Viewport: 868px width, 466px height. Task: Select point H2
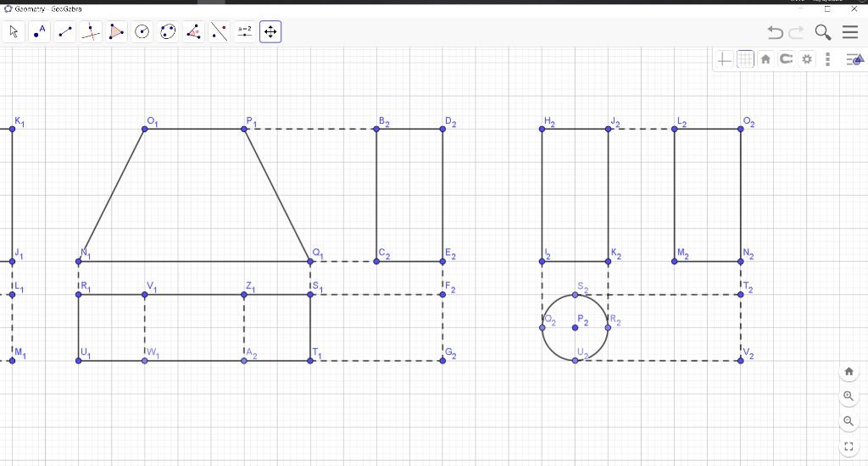[542, 129]
